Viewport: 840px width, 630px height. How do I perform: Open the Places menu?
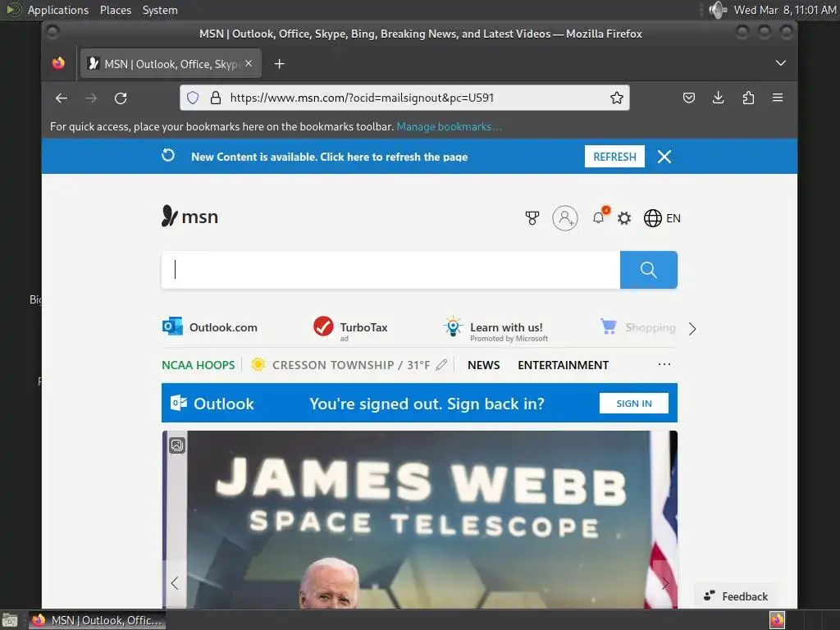click(116, 10)
